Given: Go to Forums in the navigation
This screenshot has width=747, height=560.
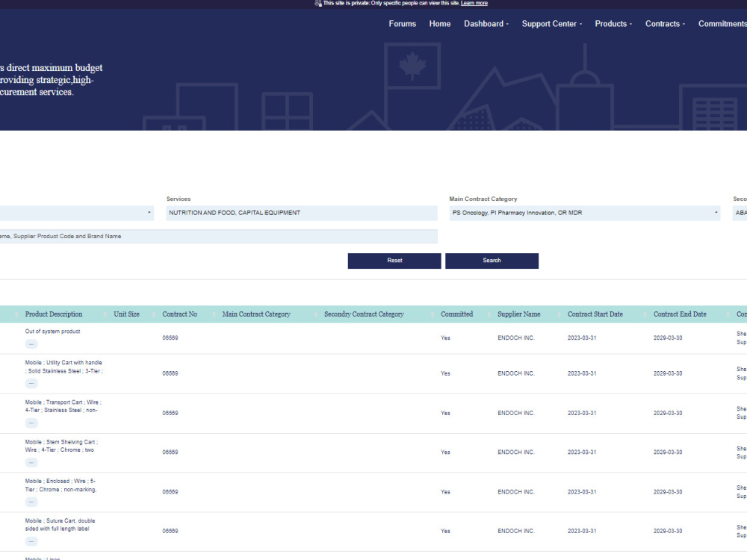Looking at the screenshot, I should (402, 24).
